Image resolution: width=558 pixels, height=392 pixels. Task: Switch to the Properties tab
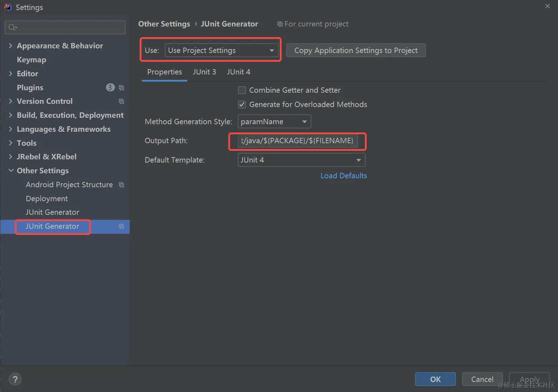(164, 72)
